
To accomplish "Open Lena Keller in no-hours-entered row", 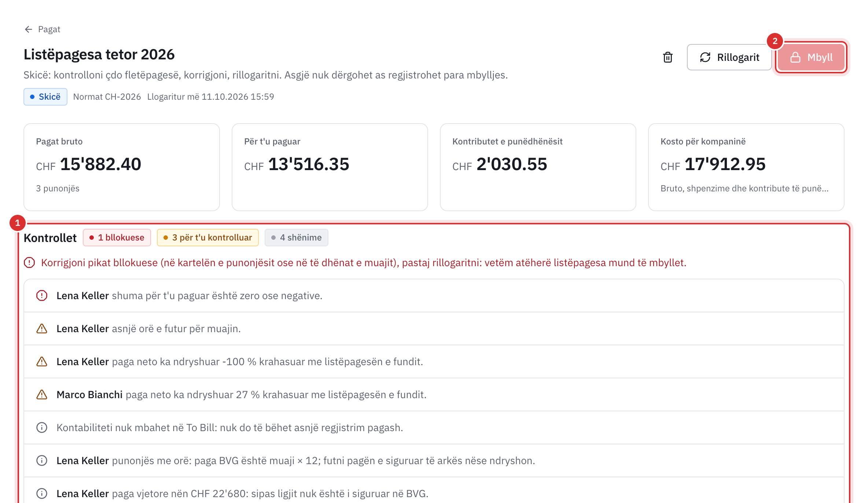I will 82,329.
